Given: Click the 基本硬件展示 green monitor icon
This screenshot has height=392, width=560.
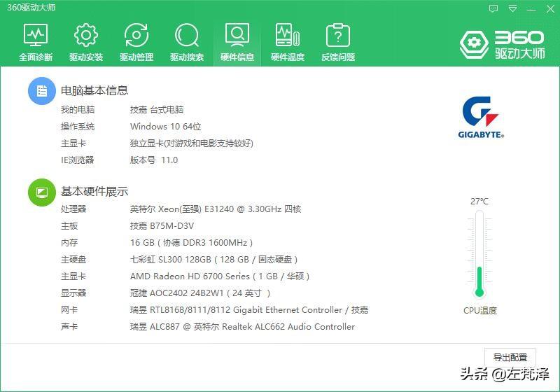Looking at the screenshot, I should [42, 192].
